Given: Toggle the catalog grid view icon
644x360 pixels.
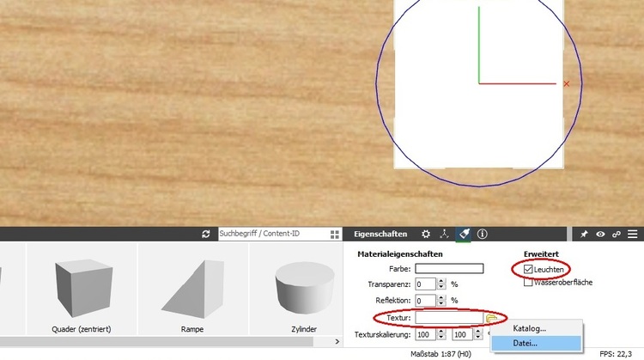Looking at the screenshot, I should [x=335, y=235].
